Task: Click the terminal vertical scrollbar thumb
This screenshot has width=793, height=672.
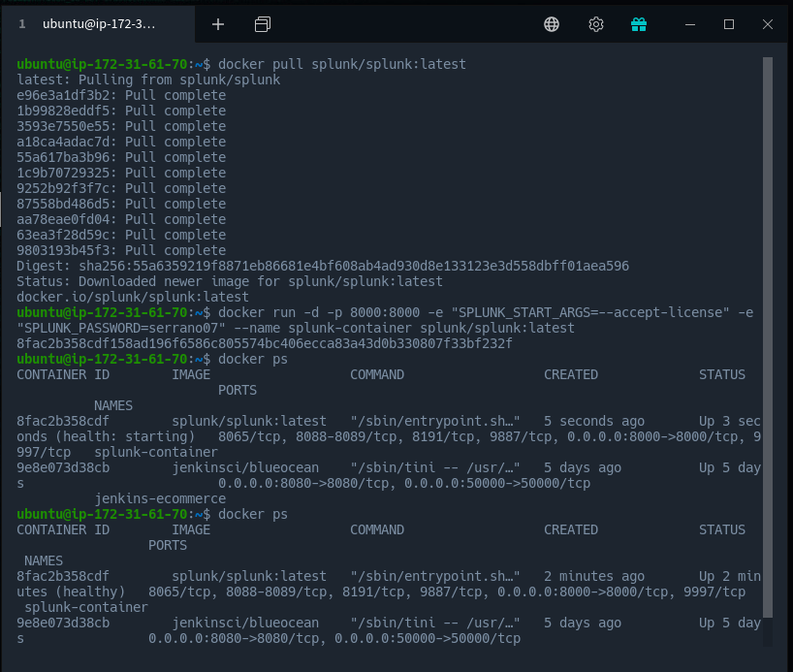Action: [x=767, y=337]
